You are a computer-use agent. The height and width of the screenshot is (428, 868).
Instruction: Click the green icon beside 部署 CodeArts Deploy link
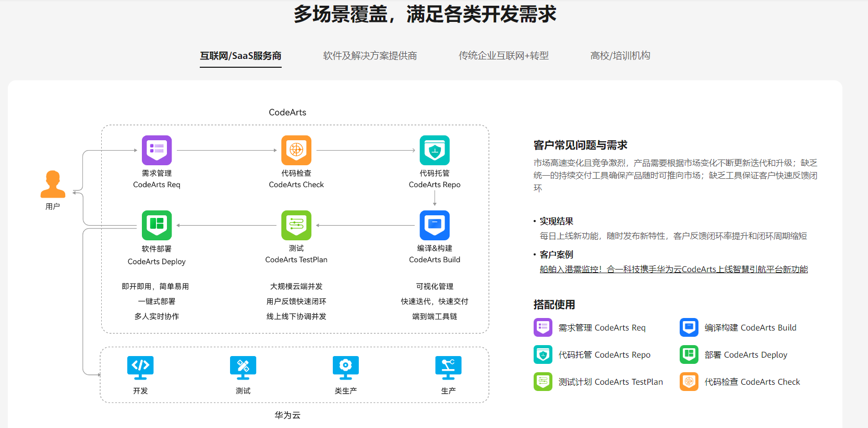[689, 354]
